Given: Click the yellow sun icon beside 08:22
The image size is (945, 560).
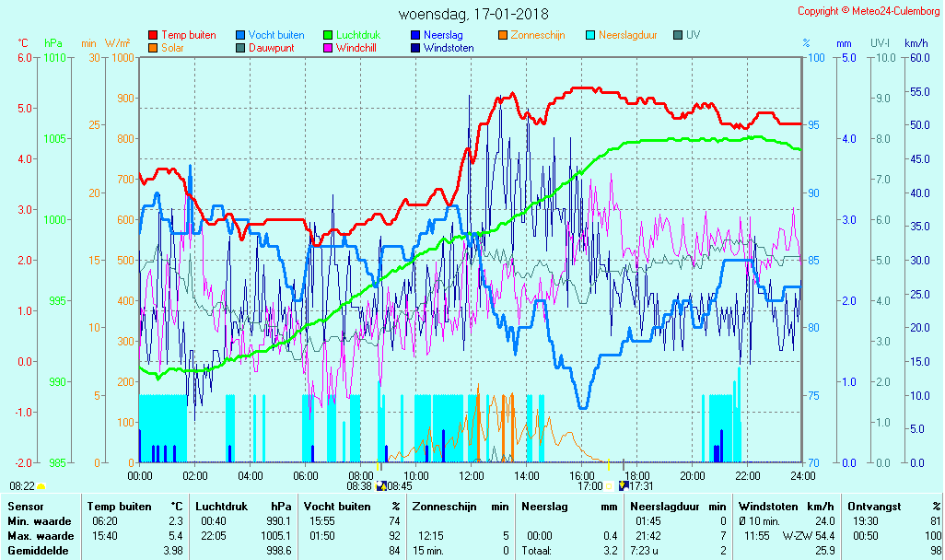Looking at the screenshot, I should [x=41, y=485].
